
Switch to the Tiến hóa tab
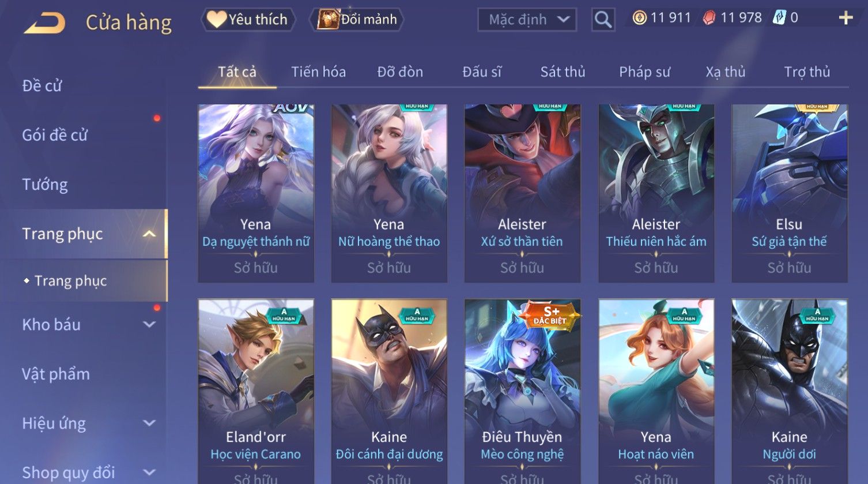(x=318, y=72)
